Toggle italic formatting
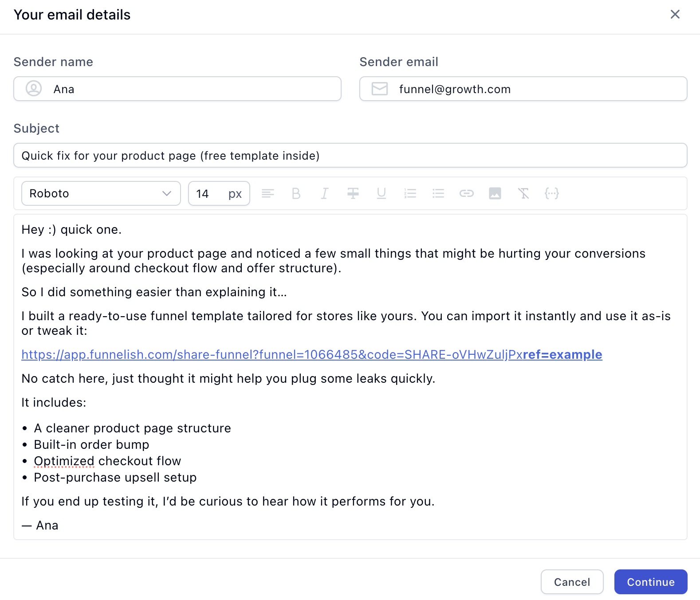700x600 pixels. pos(325,193)
